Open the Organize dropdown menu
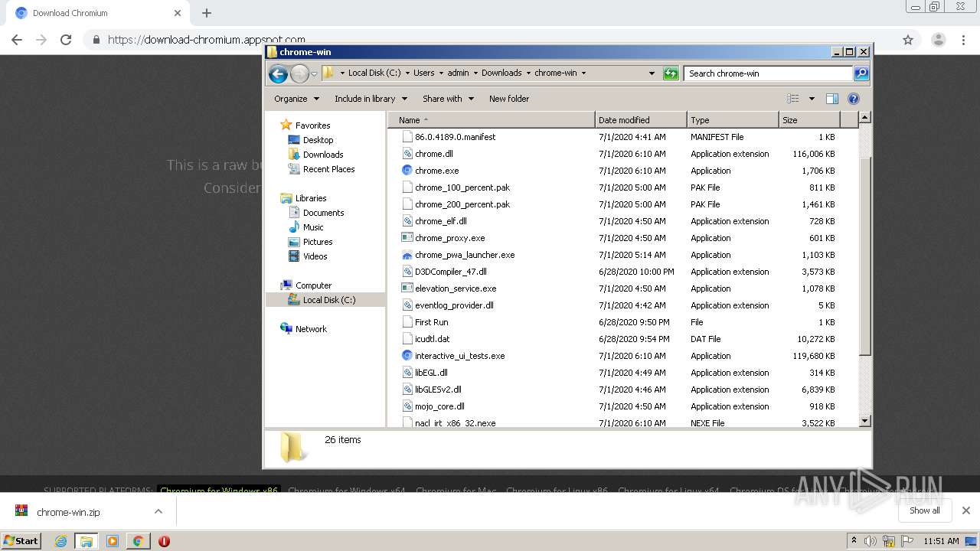 point(296,99)
